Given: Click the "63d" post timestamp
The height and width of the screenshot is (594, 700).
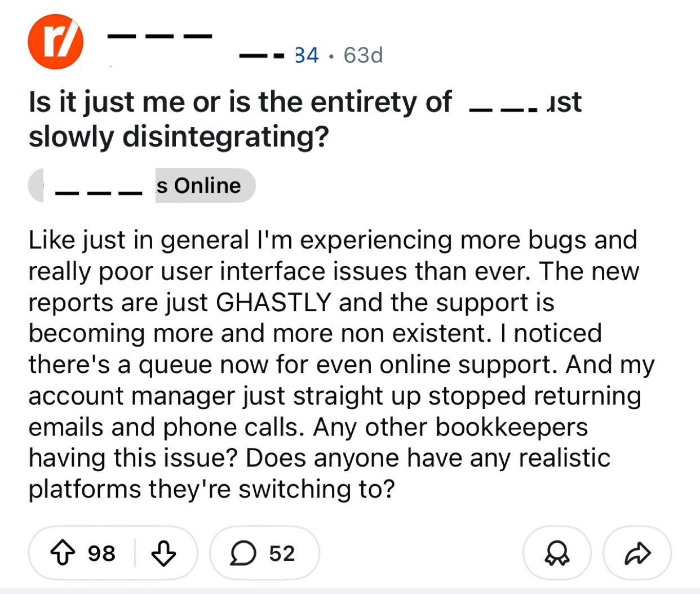Looking at the screenshot, I should click(x=362, y=55).
